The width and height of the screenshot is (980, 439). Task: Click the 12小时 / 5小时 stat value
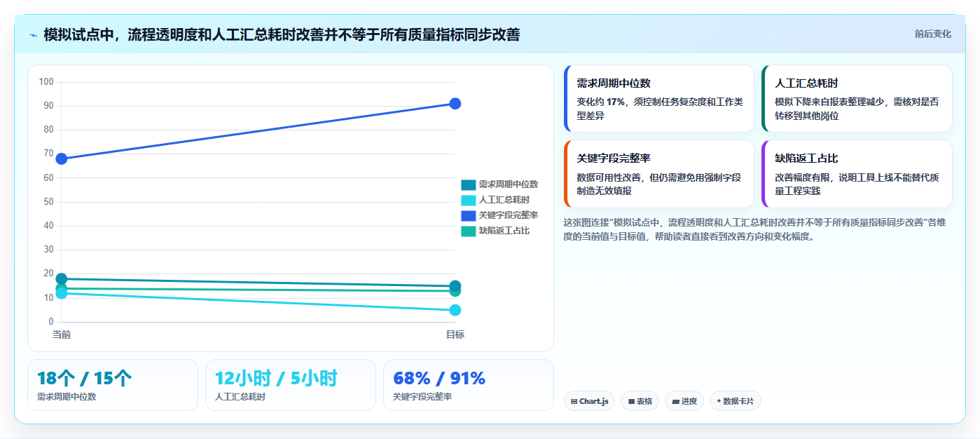coord(276,379)
